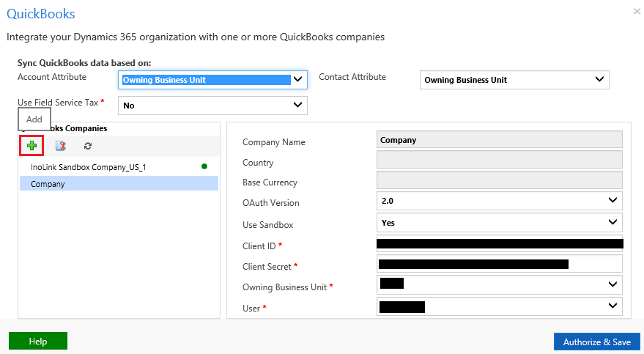Image resolution: width=644 pixels, height=354 pixels.
Task: Open the Use Sandbox dropdown
Action: click(500, 223)
